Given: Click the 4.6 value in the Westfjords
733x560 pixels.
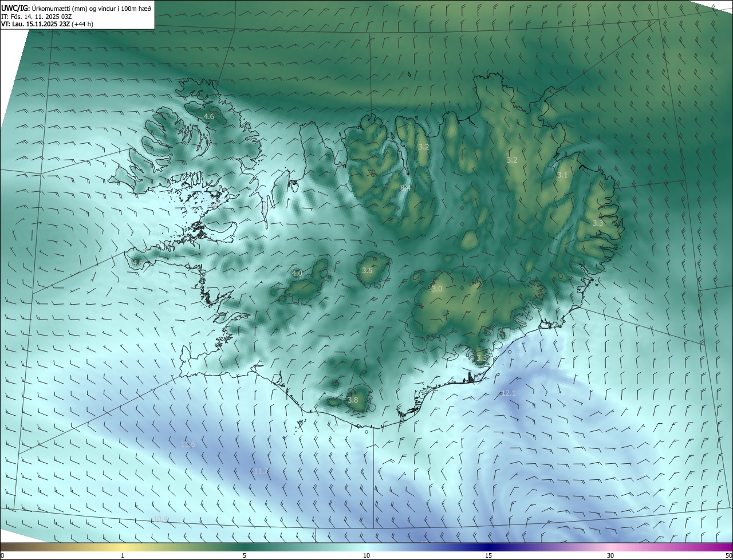Looking at the screenshot, I should pyautogui.click(x=209, y=117).
